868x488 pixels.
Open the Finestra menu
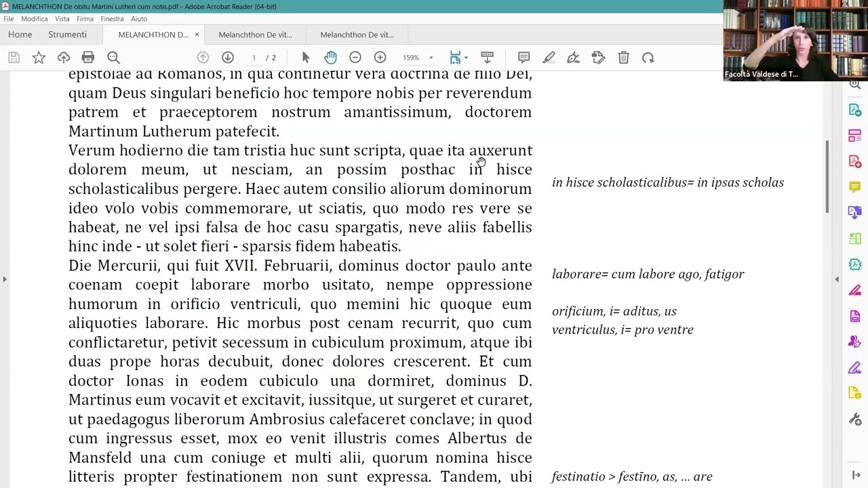pyautogui.click(x=112, y=19)
